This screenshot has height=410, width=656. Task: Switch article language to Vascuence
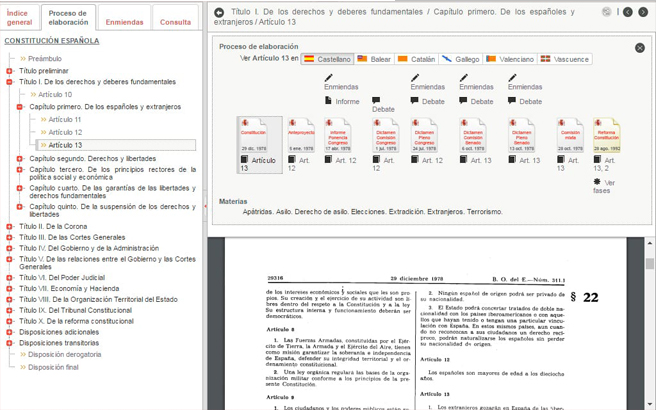(x=565, y=59)
